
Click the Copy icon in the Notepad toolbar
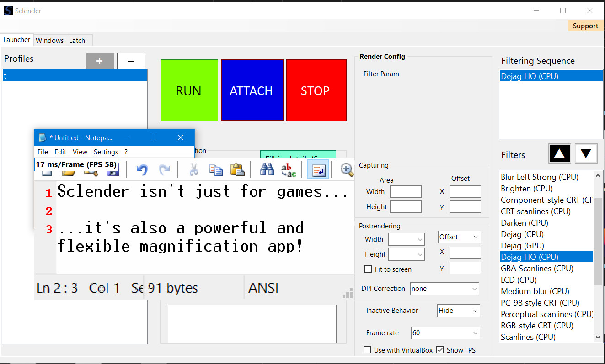click(215, 169)
